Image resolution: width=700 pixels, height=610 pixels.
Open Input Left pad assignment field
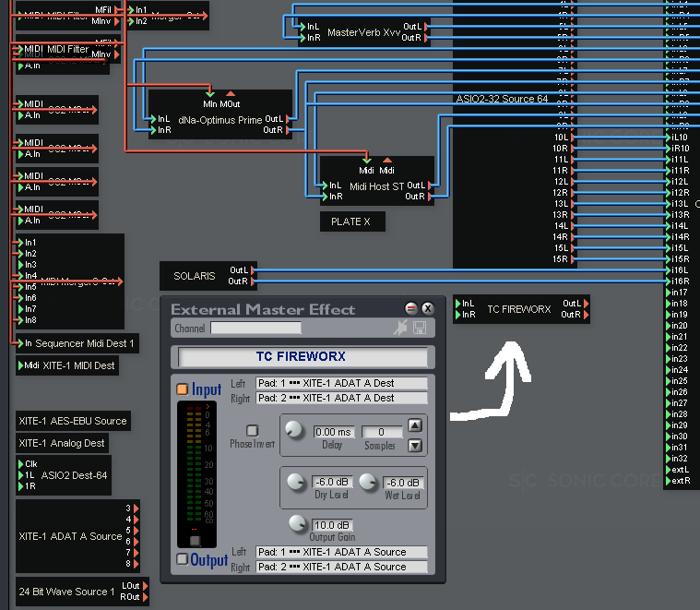click(341, 383)
